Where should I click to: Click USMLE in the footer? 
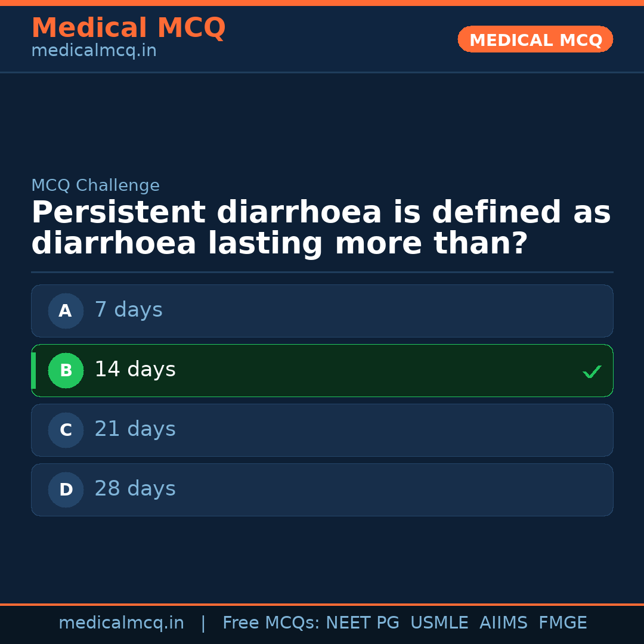click(x=439, y=623)
